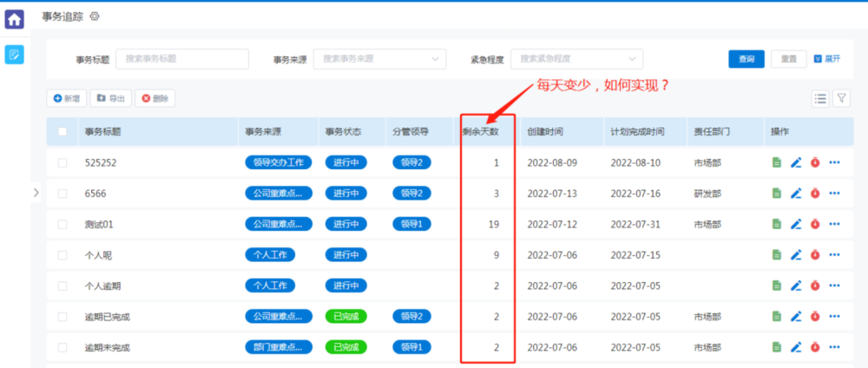Expand the collapsed left side panel arrow
The width and height of the screenshot is (868, 368).
tap(36, 193)
